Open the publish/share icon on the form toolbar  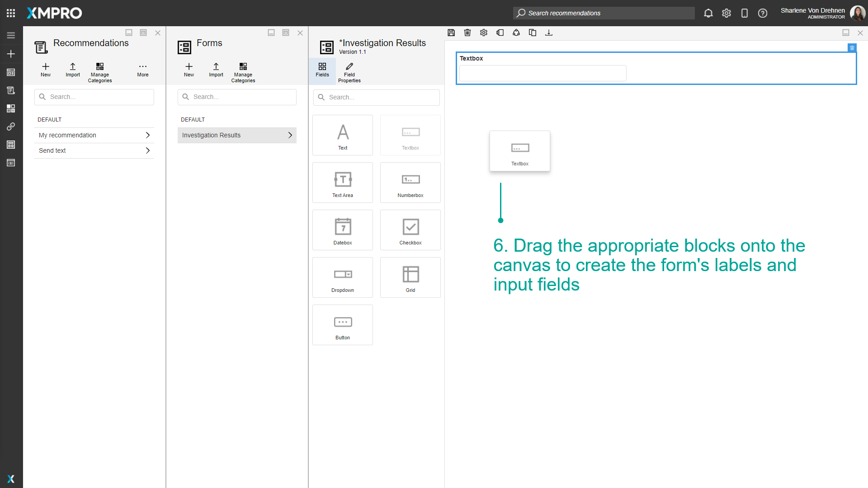(x=516, y=33)
